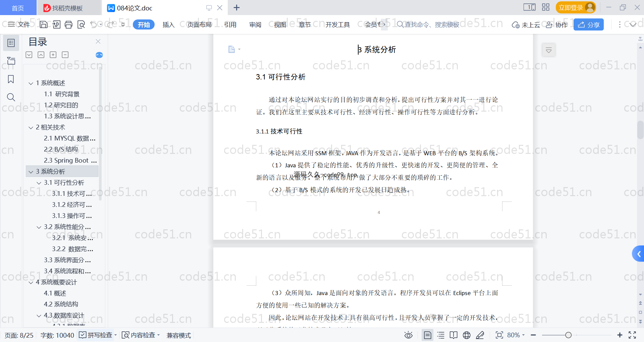Toggle writing mode pen icon

pyautogui.click(x=480, y=335)
